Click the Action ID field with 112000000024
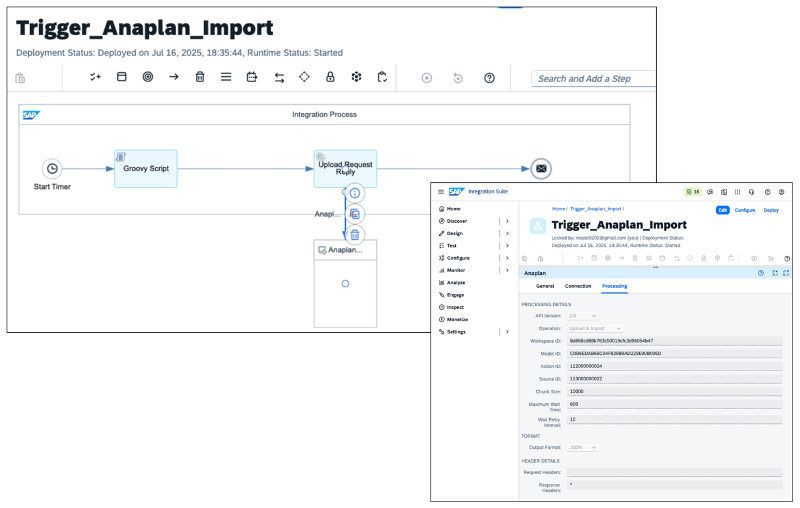 coord(674,366)
